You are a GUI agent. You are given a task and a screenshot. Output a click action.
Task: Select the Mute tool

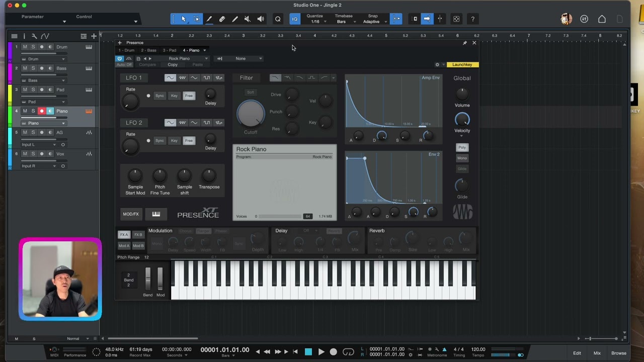(x=247, y=19)
